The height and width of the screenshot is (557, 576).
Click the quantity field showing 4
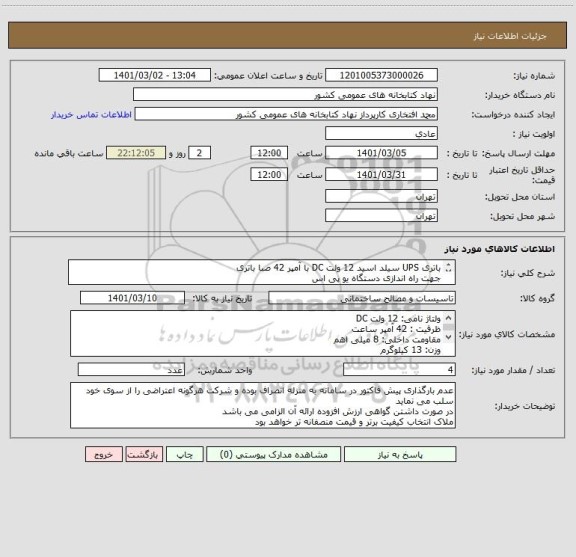pyautogui.click(x=399, y=370)
